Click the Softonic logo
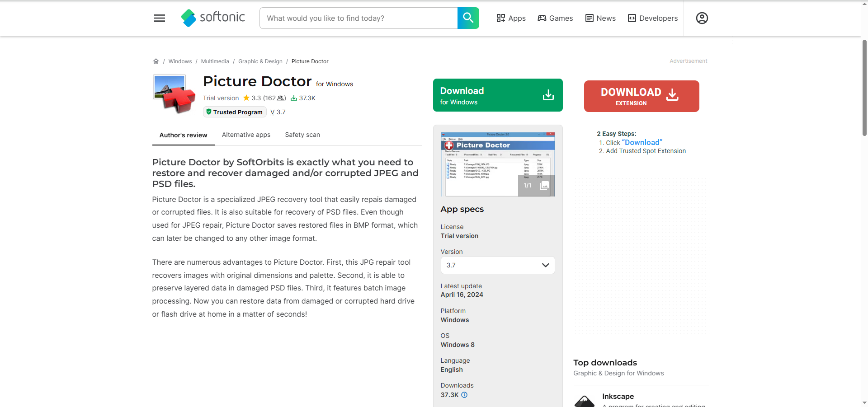Viewport: 868px width, 407px height. pyautogui.click(x=213, y=18)
